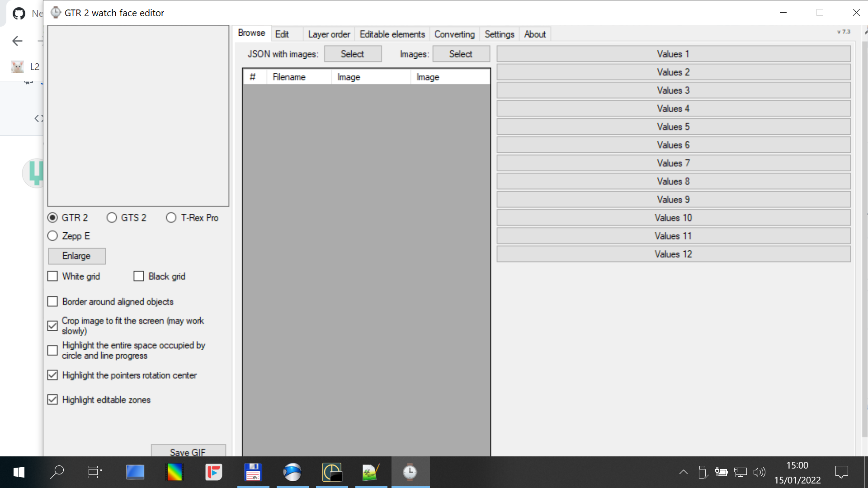This screenshot has height=488, width=868.
Task: Open SRWare Iron browser on the taskbar
Action: [292, 472]
